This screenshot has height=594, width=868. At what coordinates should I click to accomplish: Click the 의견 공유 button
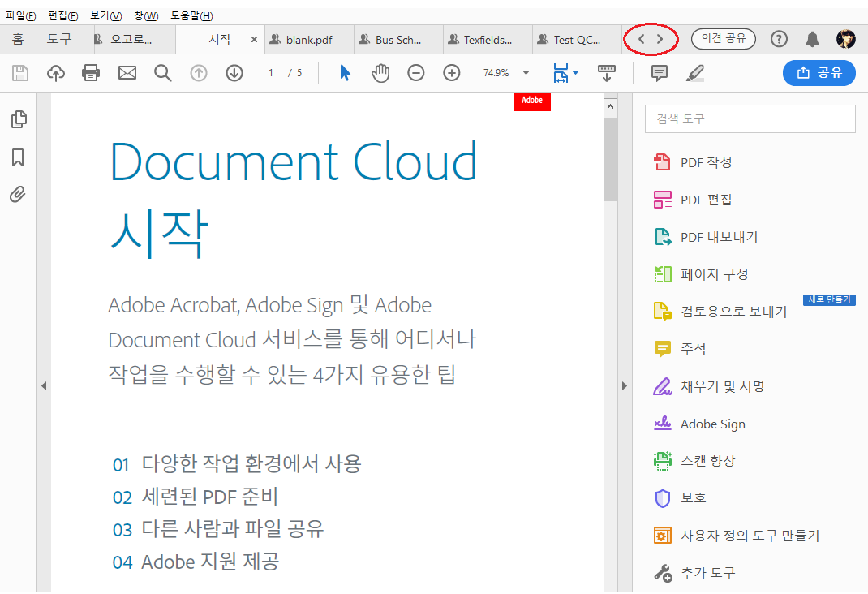click(x=724, y=39)
